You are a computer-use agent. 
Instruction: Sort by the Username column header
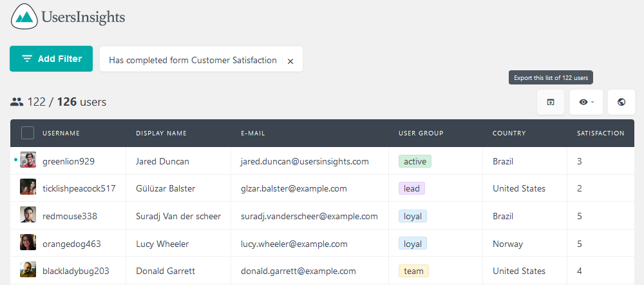pyautogui.click(x=61, y=133)
